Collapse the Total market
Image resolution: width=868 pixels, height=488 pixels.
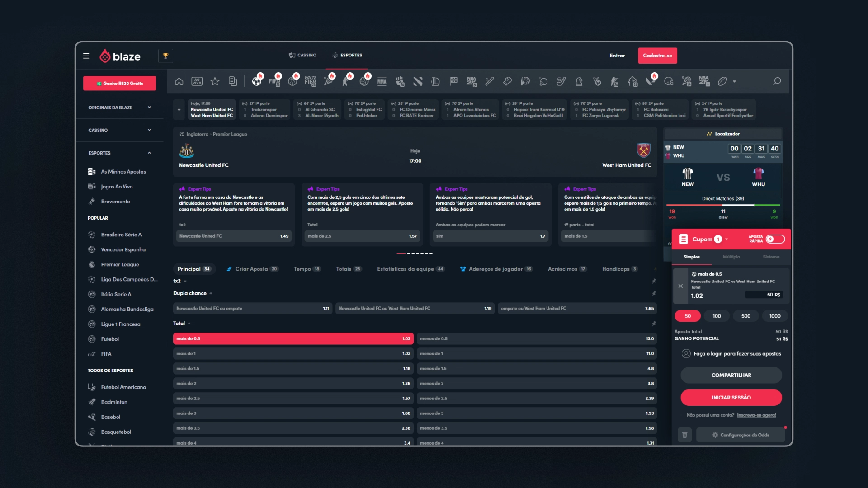pyautogui.click(x=189, y=324)
